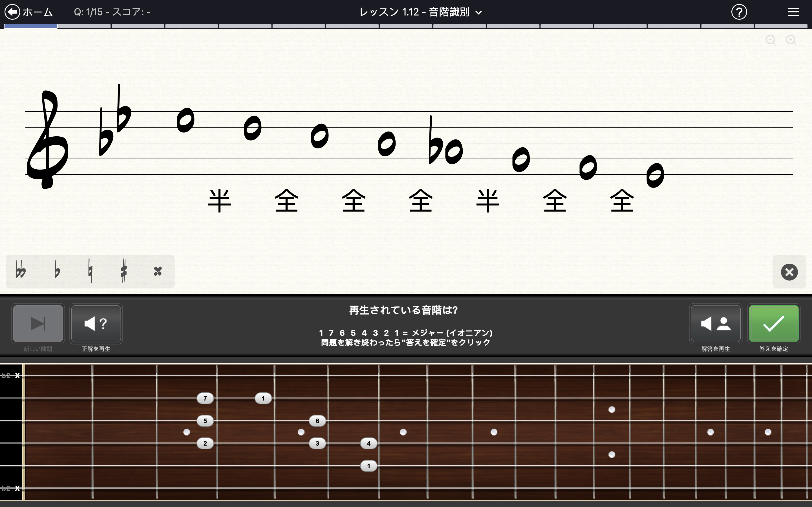This screenshot has height=507, width=812.
Task: Click the next new question button
Action: [38, 324]
